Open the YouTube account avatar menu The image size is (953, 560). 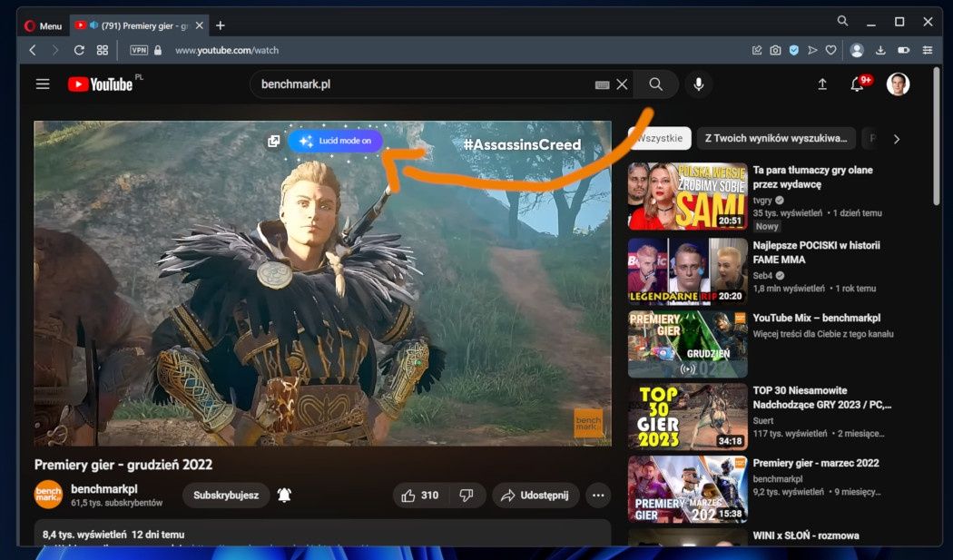coord(898,84)
